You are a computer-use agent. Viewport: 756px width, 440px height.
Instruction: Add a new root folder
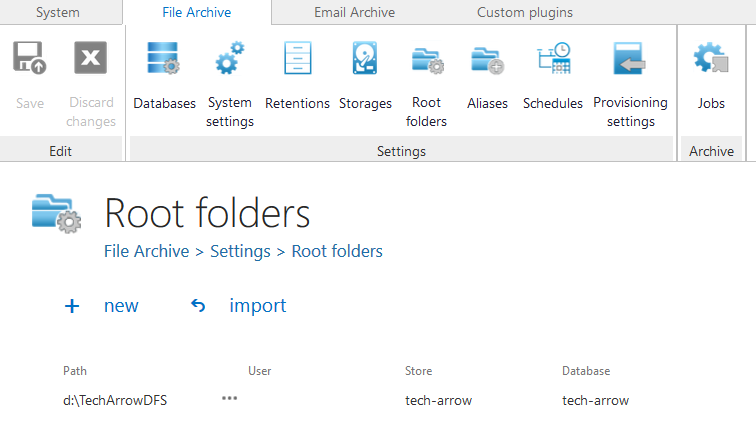pos(102,306)
